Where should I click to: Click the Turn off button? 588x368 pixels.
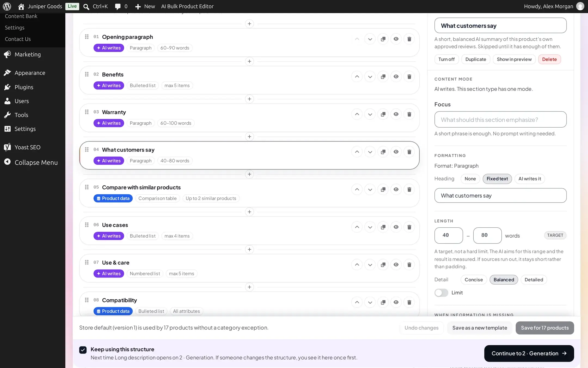pos(446,59)
